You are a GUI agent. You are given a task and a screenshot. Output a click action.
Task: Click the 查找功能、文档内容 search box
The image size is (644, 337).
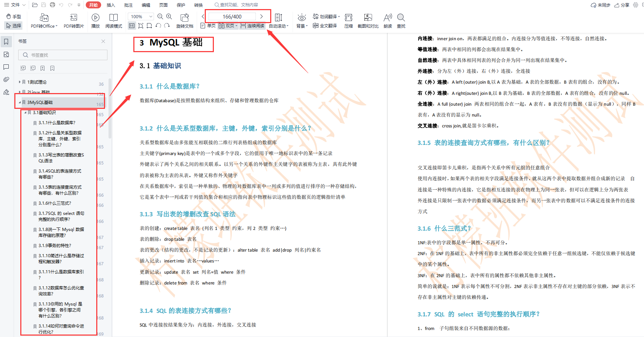237,5
